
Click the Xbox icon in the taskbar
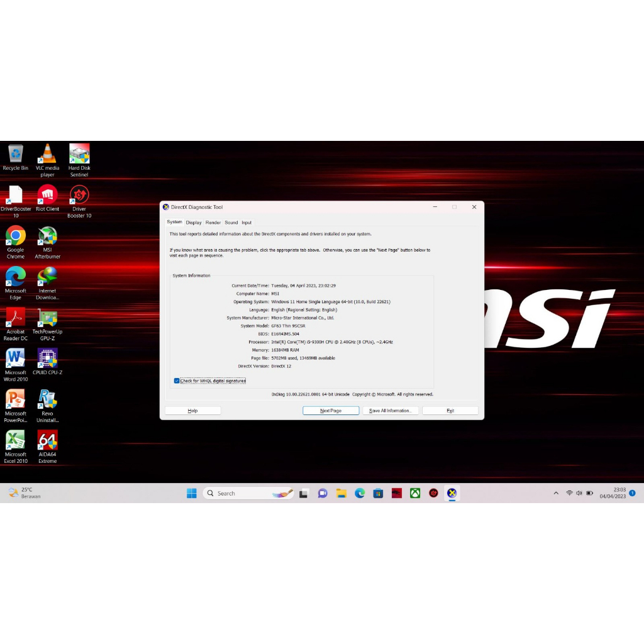coord(415,493)
